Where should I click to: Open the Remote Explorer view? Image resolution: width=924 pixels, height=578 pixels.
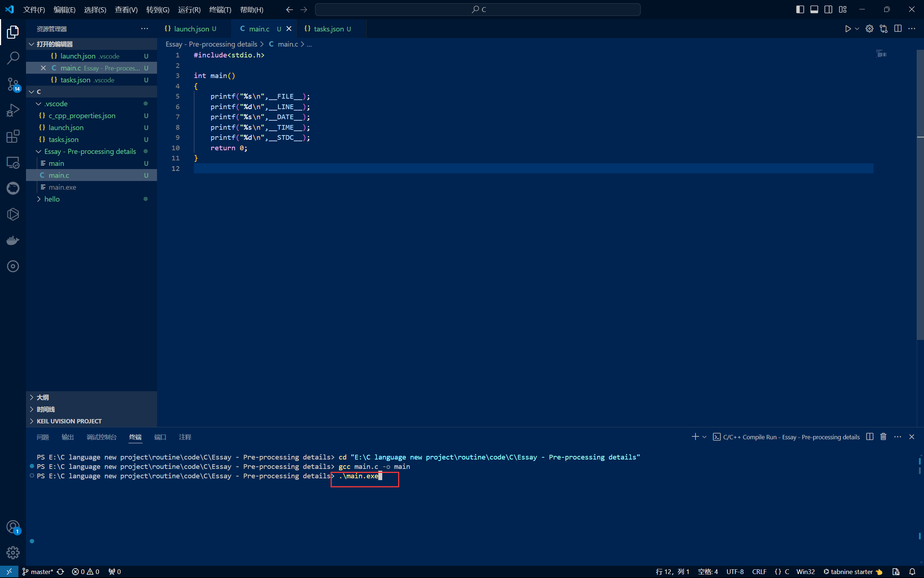[13, 163]
